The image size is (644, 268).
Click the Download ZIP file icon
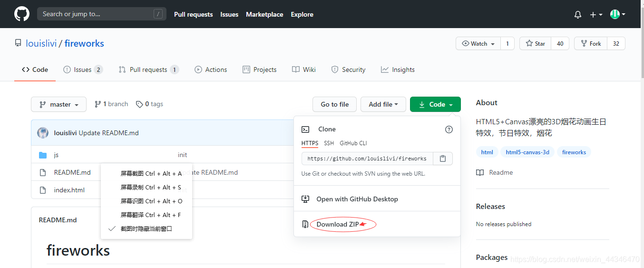[305, 224]
